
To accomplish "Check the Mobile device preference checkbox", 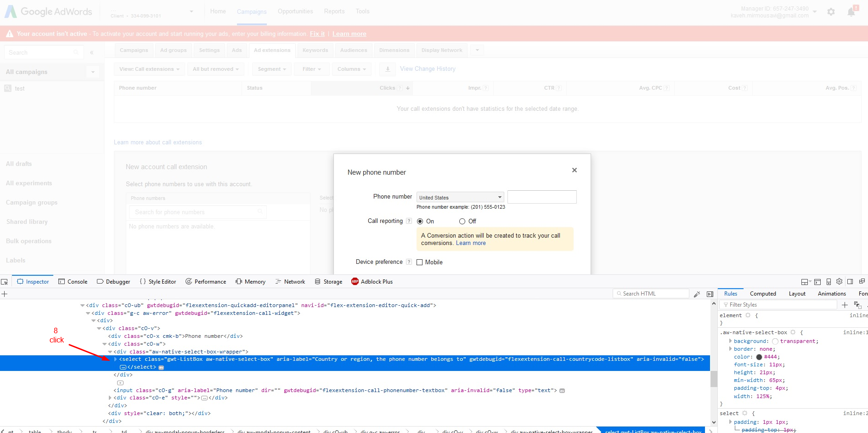I will 419,262.
